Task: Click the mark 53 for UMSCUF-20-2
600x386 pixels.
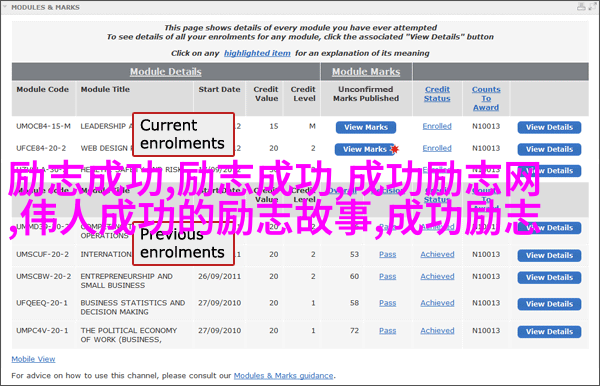Action: tap(354, 254)
